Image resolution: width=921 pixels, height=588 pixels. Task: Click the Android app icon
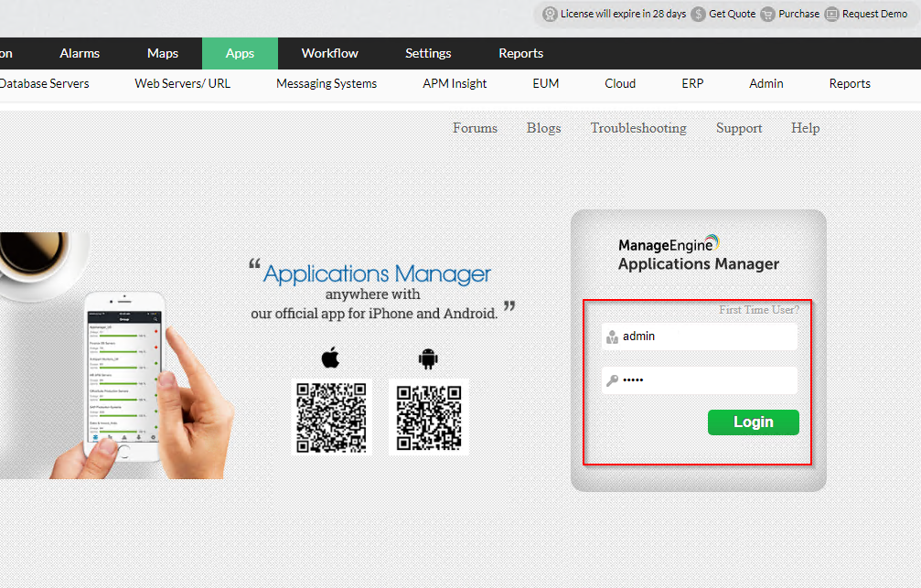pos(428,358)
